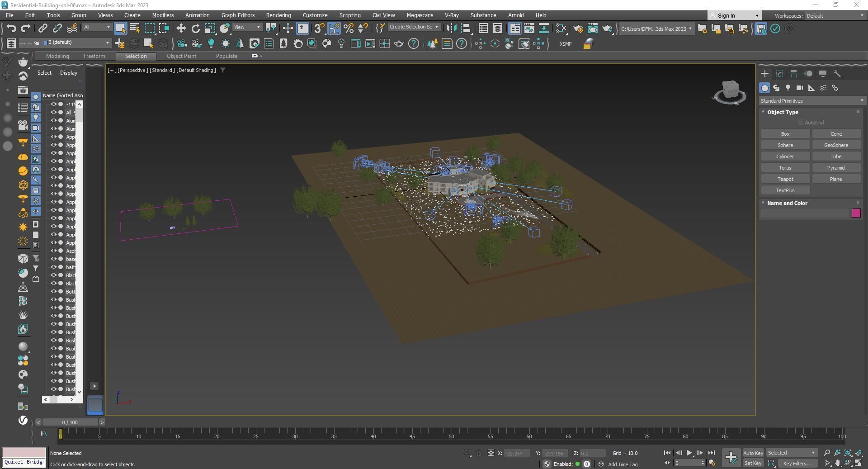Open the magenta object color swatch
Viewport: 868px width, 469px height.
(856, 213)
